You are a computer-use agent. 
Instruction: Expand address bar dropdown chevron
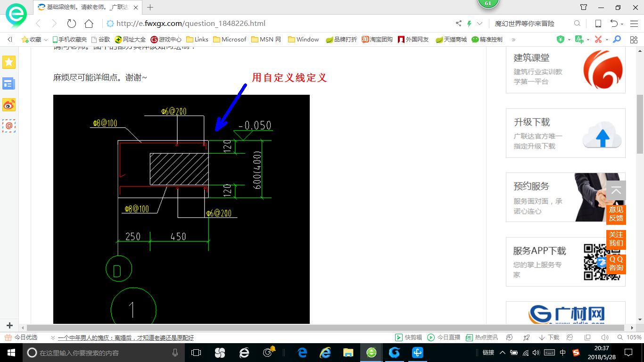480,24
